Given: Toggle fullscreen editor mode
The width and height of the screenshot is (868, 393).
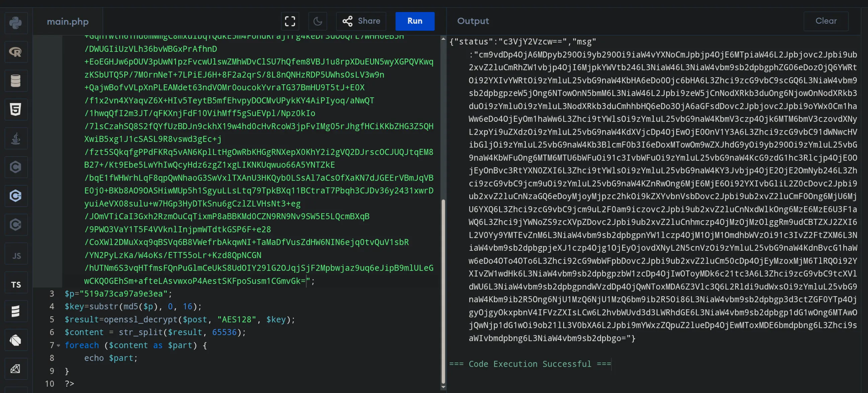Looking at the screenshot, I should coord(290,21).
